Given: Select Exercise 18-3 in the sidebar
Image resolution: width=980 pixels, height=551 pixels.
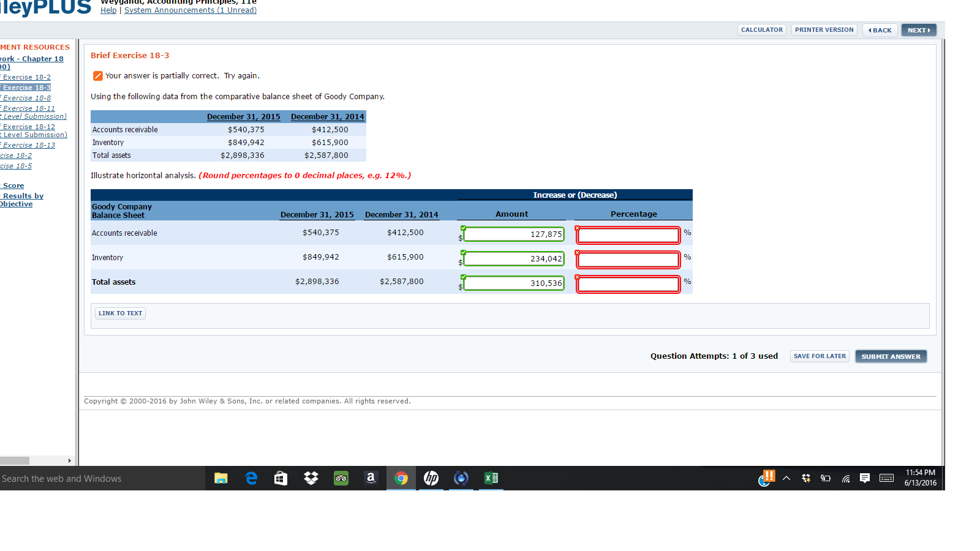Looking at the screenshot, I should click(x=26, y=88).
